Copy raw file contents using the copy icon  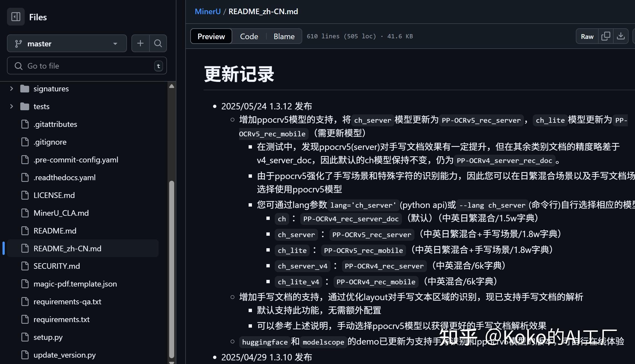606,36
